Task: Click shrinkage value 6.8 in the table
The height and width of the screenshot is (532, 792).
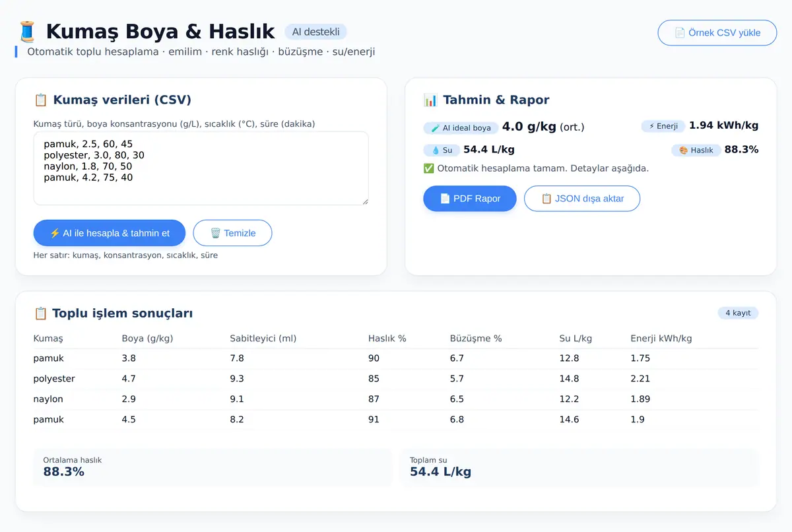Action: [457, 420]
